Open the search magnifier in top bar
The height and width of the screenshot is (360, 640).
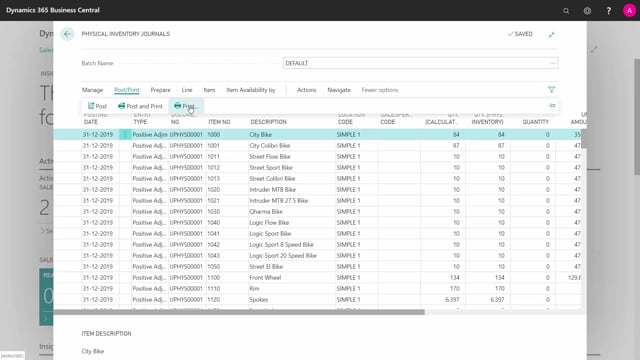pyautogui.click(x=566, y=11)
